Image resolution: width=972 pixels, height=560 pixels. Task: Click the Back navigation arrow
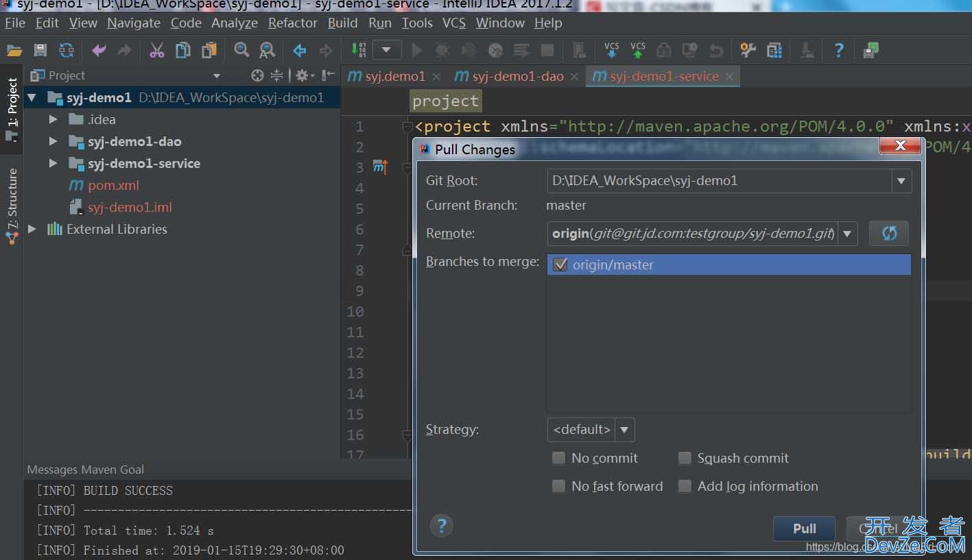coord(299,50)
